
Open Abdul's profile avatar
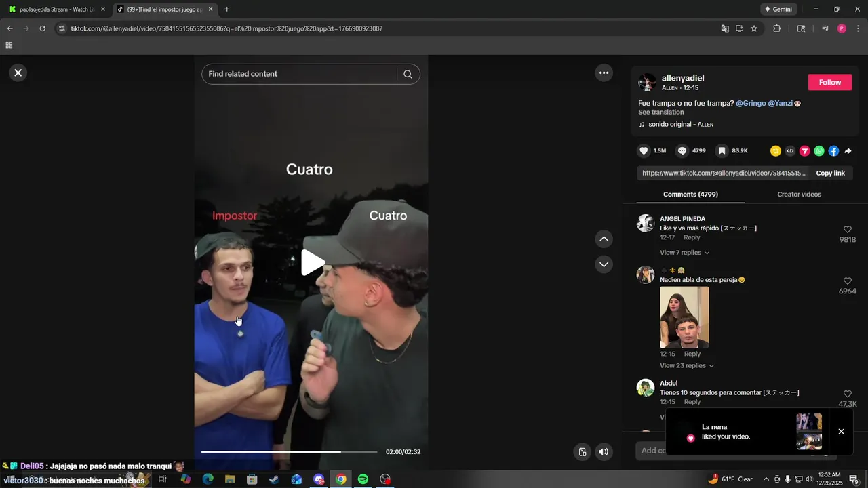tap(646, 388)
